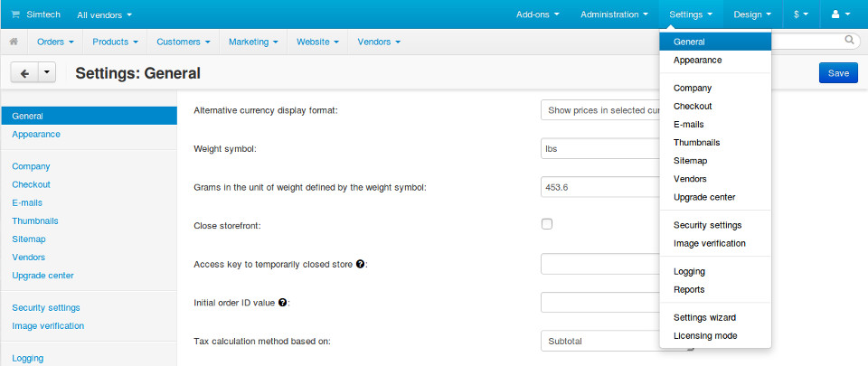868x366 pixels.
Task: Select Licensing mode from Settings menu
Action: tap(705, 335)
